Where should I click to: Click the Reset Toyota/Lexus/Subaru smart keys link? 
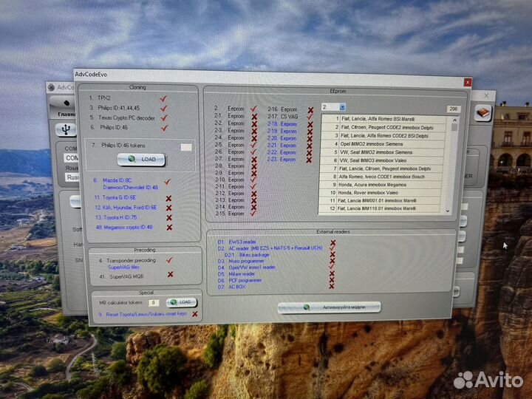[146, 314]
